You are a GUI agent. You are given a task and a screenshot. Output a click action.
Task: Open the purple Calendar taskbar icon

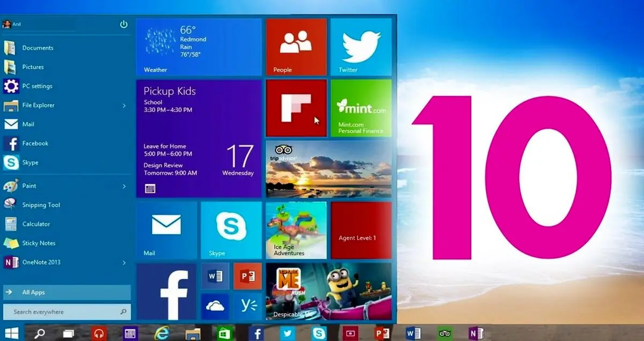129,333
